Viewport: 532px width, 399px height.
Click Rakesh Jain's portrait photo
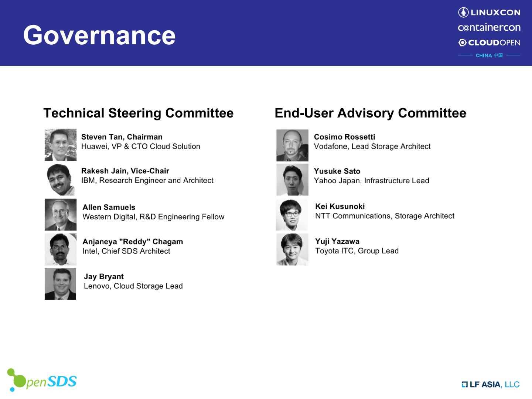(61, 180)
